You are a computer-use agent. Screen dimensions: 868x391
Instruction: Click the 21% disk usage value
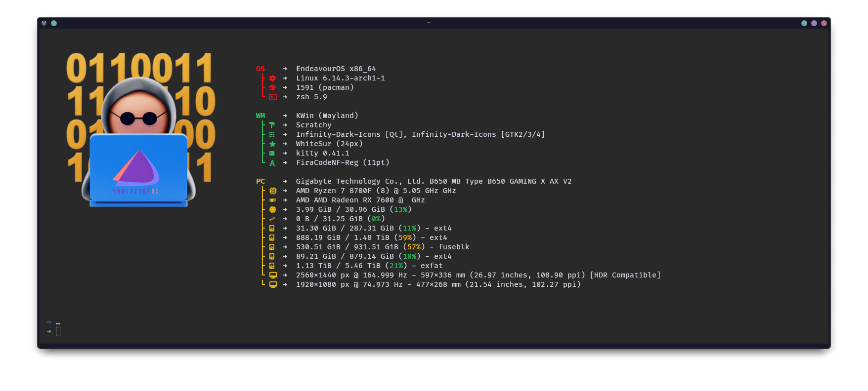point(396,266)
